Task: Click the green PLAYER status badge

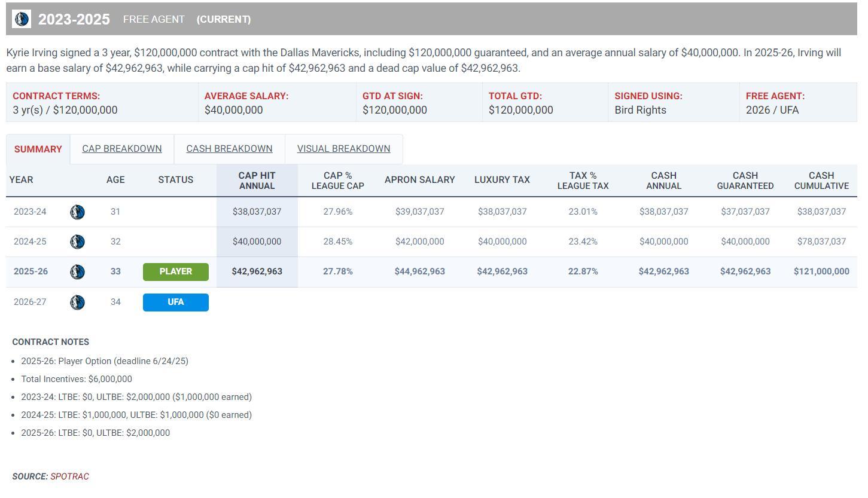Action: click(x=175, y=271)
